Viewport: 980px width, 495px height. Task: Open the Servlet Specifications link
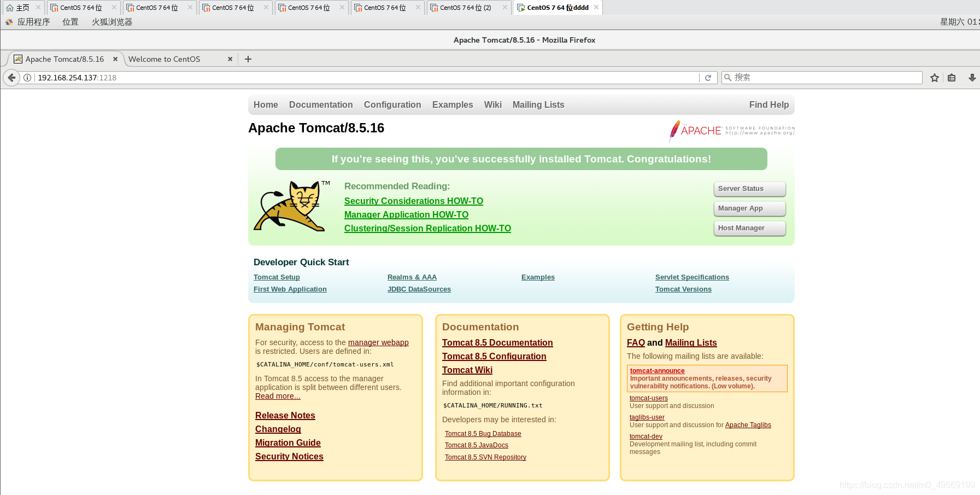(x=692, y=277)
